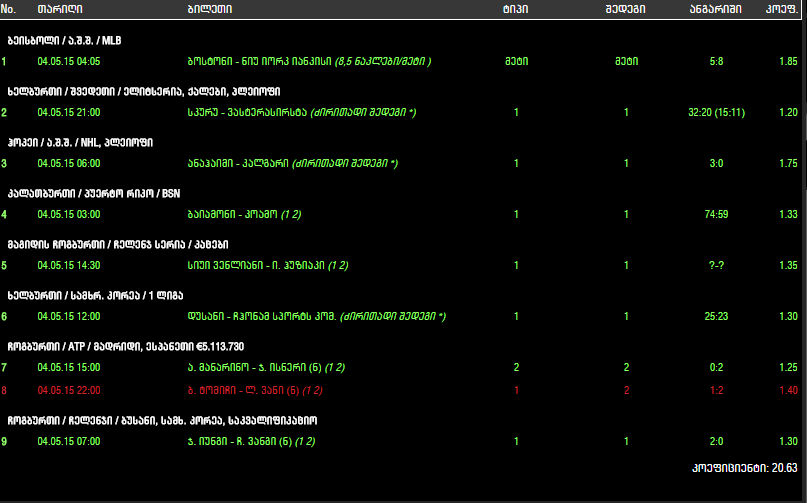Click the odds value '1.25'

pyautogui.click(x=788, y=367)
